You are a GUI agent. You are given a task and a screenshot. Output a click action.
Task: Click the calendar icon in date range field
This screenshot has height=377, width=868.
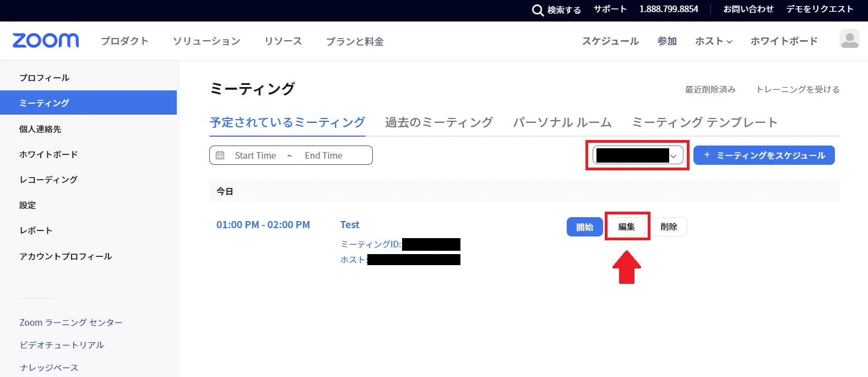click(220, 155)
